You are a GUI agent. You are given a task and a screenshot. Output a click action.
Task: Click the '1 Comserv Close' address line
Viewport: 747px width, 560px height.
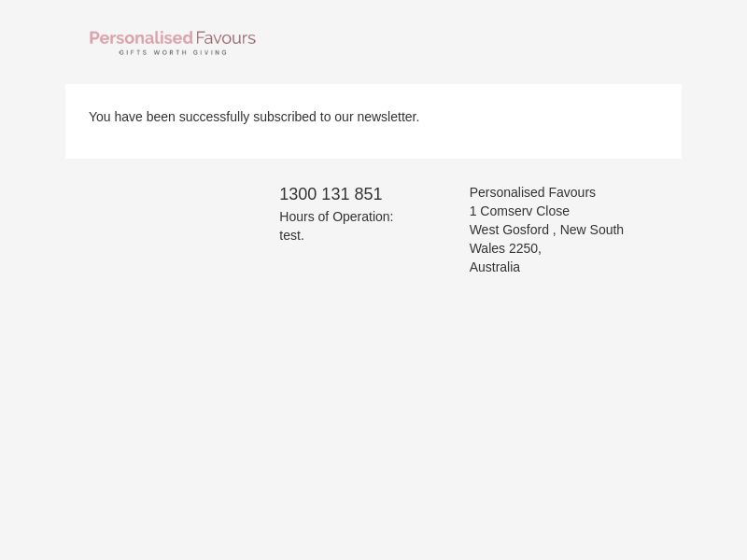click(x=519, y=211)
